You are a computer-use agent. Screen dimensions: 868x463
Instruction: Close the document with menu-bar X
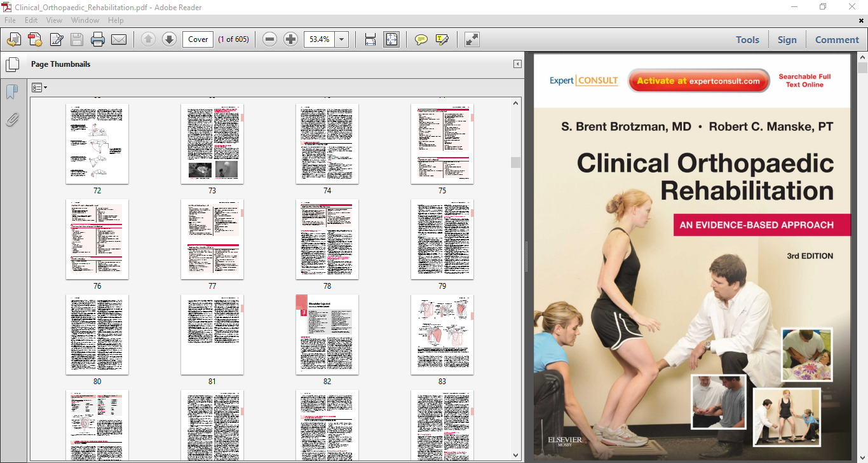click(860, 20)
